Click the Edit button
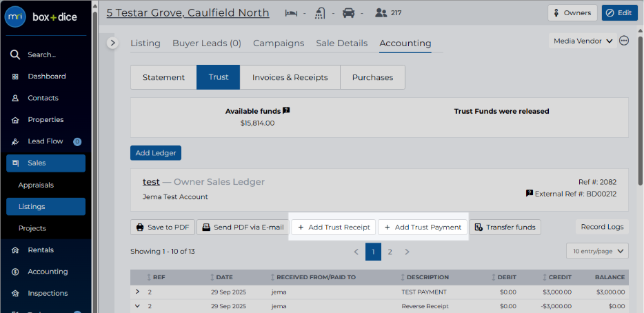The width and height of the screenshot is (644, 313). coord(619,12)
